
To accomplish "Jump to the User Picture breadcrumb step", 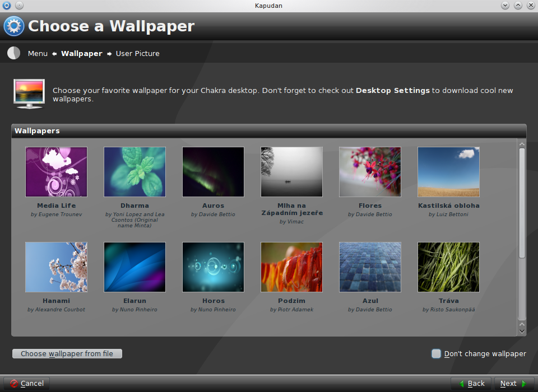I will (x=137, y=54).
